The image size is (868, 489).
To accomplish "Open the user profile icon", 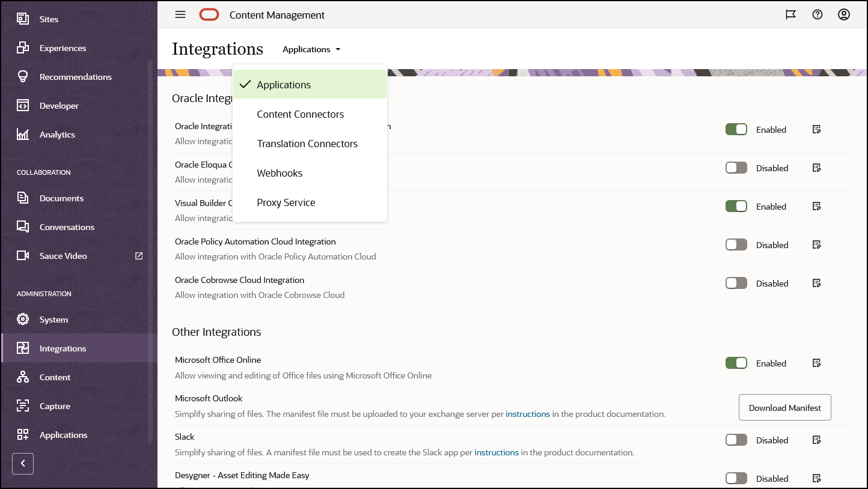I will click(844, 15).
